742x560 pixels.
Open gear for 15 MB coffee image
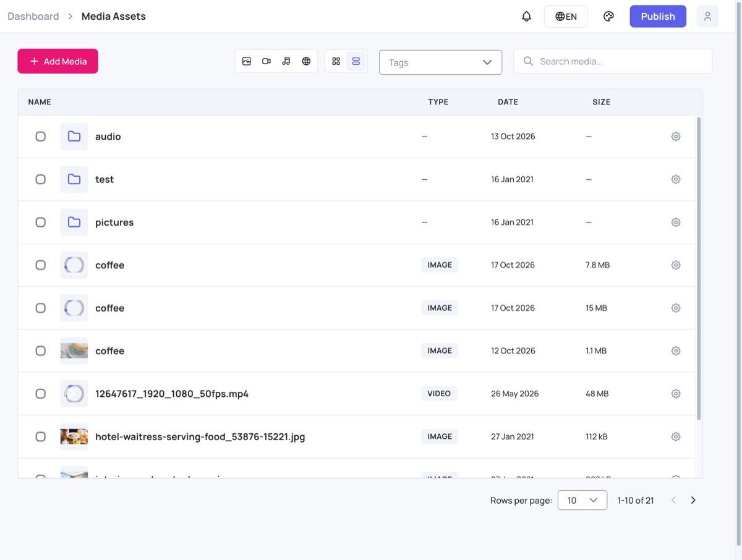pyautogui.click(x=676, y=308)
